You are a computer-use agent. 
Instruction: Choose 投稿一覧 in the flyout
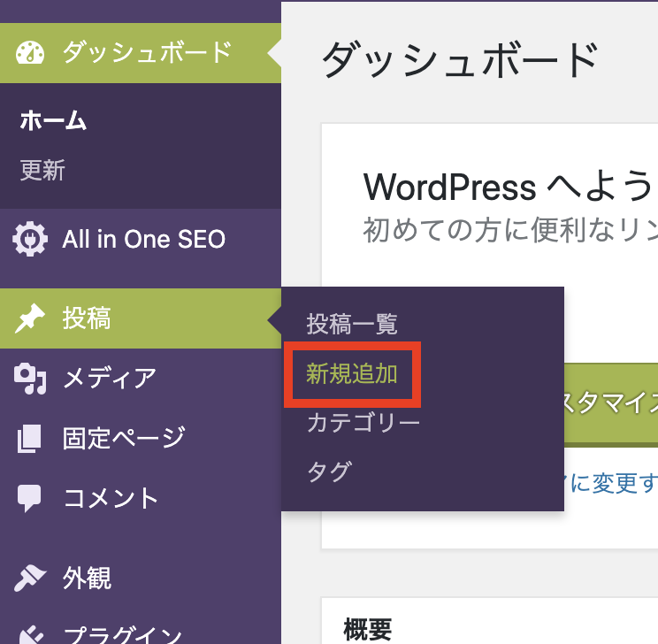(352, 324)
